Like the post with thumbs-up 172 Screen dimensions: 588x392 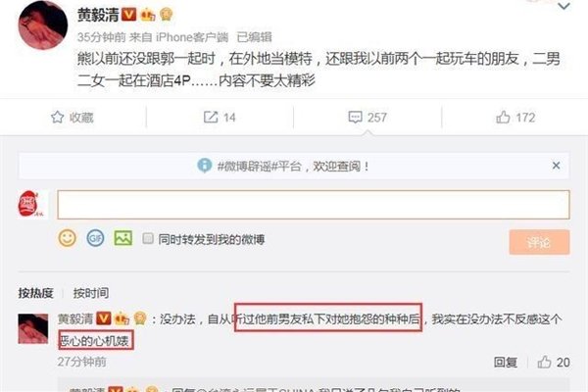pos(503,117)
